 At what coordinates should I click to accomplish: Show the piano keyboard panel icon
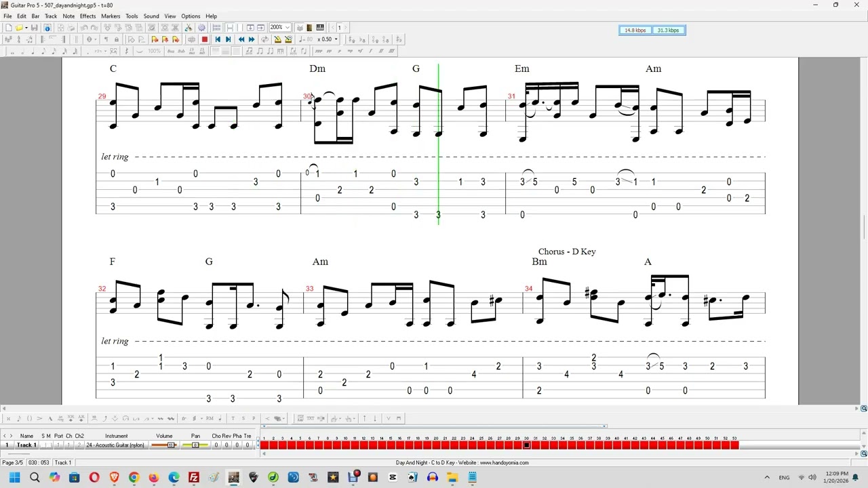[x=320, y=28]
